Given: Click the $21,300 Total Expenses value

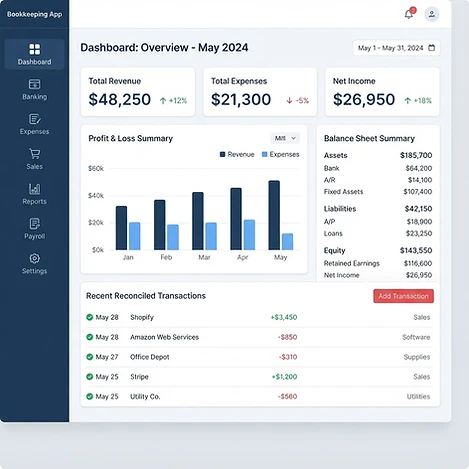Looking at the screenshot, I should [241, 100].
